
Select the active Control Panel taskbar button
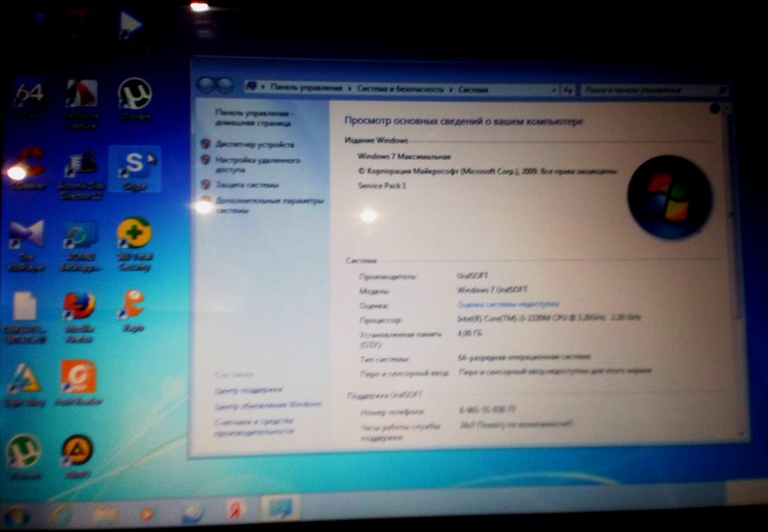(280, 510)
